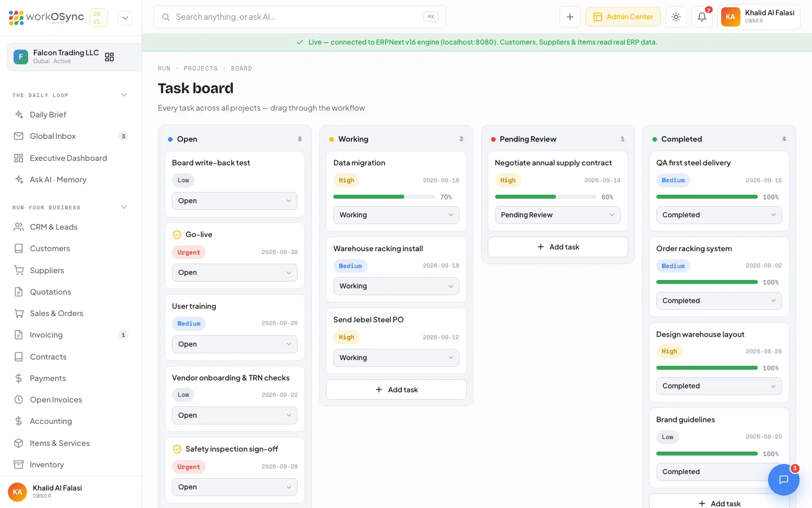Image resolution: width=812 pixels, height=508 pixels.
Task: Open status dropdown for Negotiate annual supply contract
Action: pos(558,215)
